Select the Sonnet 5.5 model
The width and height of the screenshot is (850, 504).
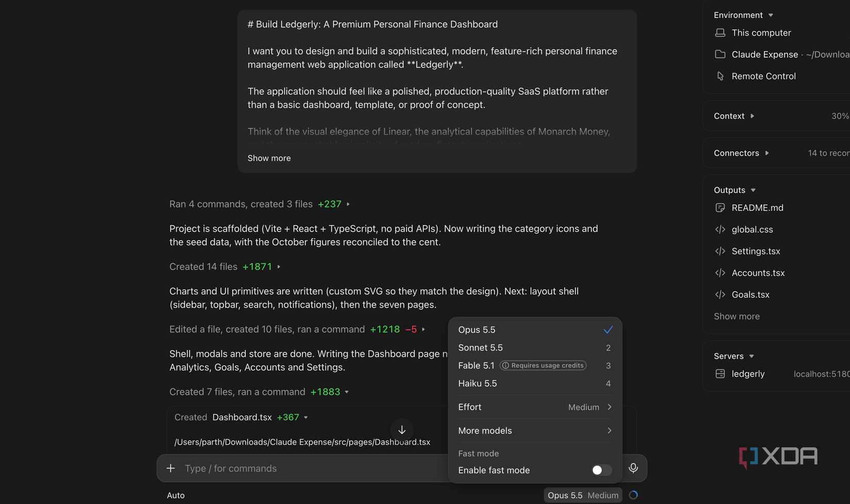click(535, 348)
